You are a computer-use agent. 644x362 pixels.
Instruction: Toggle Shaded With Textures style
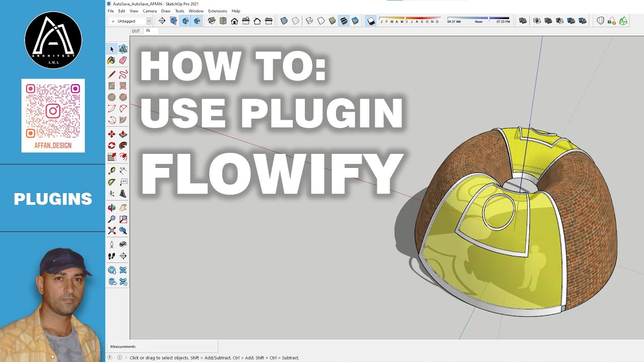344,21
